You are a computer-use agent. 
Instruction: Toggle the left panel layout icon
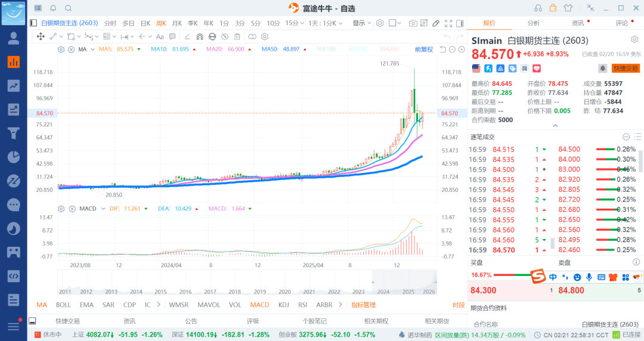pyautogui.click(x=33, y=23)
